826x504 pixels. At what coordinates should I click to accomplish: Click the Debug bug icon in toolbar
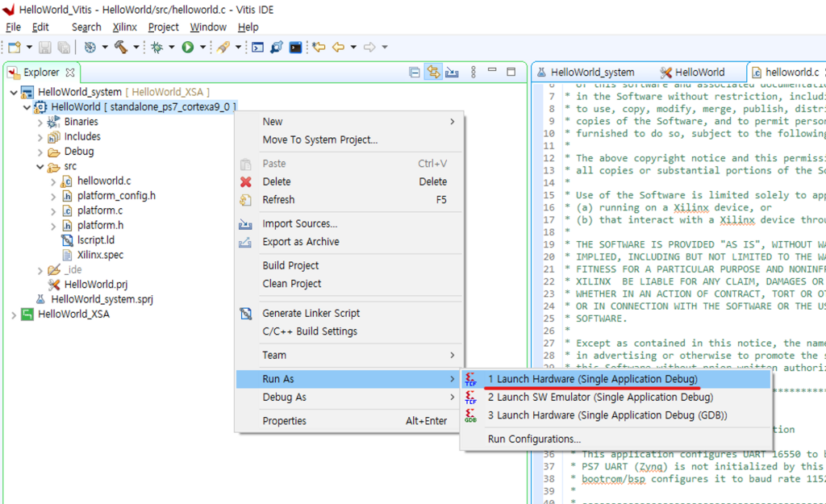point(156,48)
